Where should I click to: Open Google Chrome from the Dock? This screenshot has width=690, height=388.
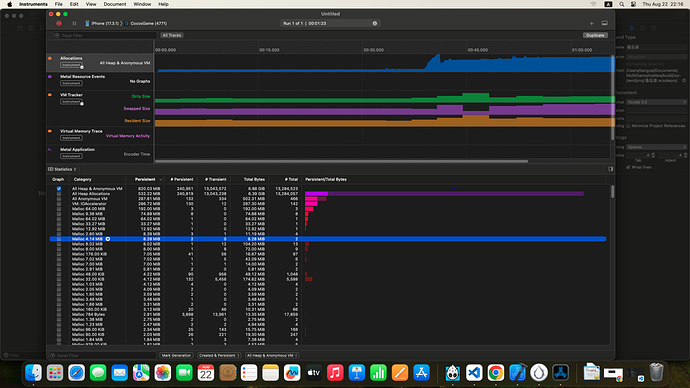(x=495, y=373)
